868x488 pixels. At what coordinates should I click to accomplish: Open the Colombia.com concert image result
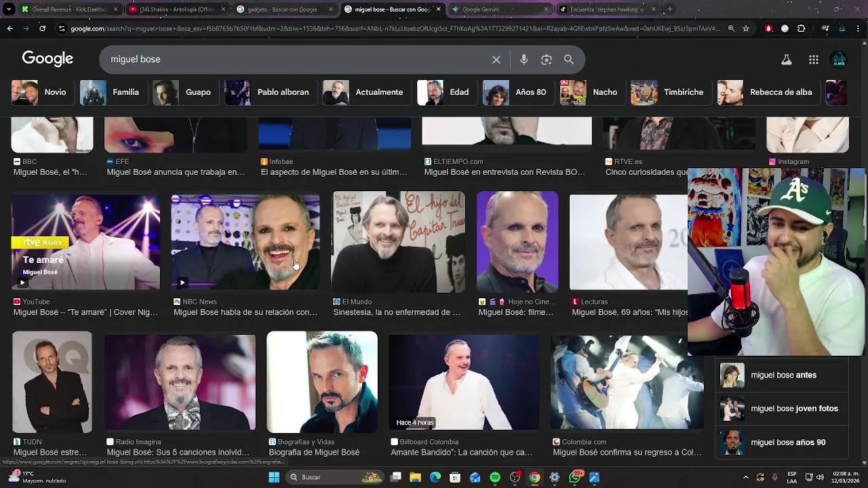(x=627, y=382)
